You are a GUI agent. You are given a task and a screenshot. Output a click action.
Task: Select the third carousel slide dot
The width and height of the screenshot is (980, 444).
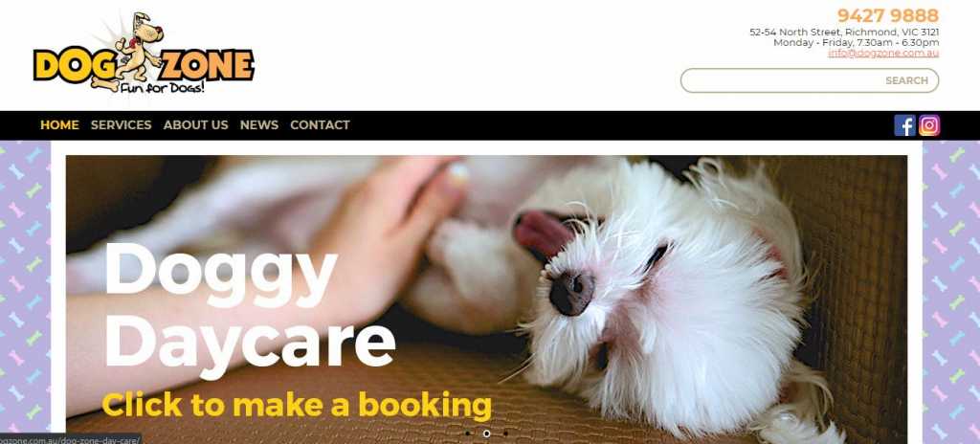tap(505, 433)
